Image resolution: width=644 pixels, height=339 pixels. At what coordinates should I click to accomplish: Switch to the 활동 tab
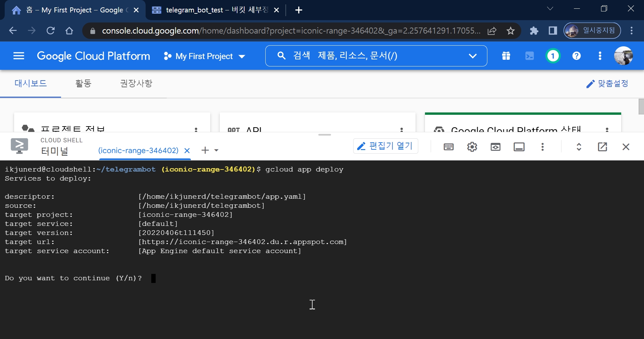click(84, 83)
